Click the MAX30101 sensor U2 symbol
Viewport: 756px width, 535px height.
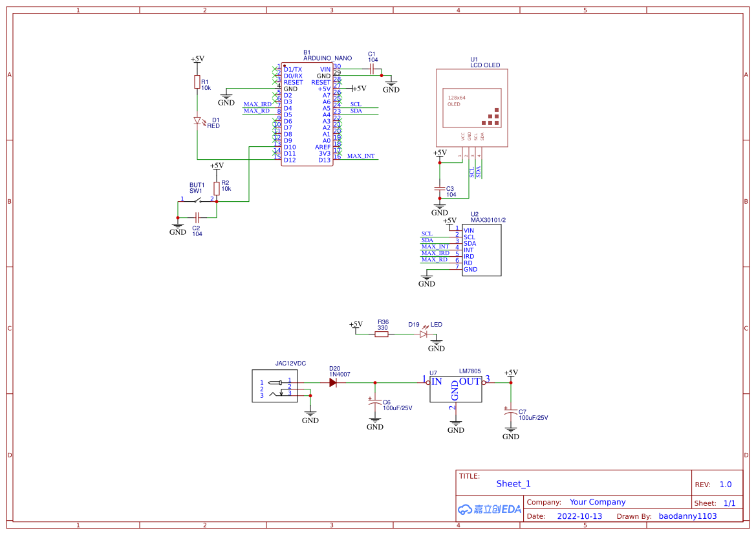tap(481, 249)
